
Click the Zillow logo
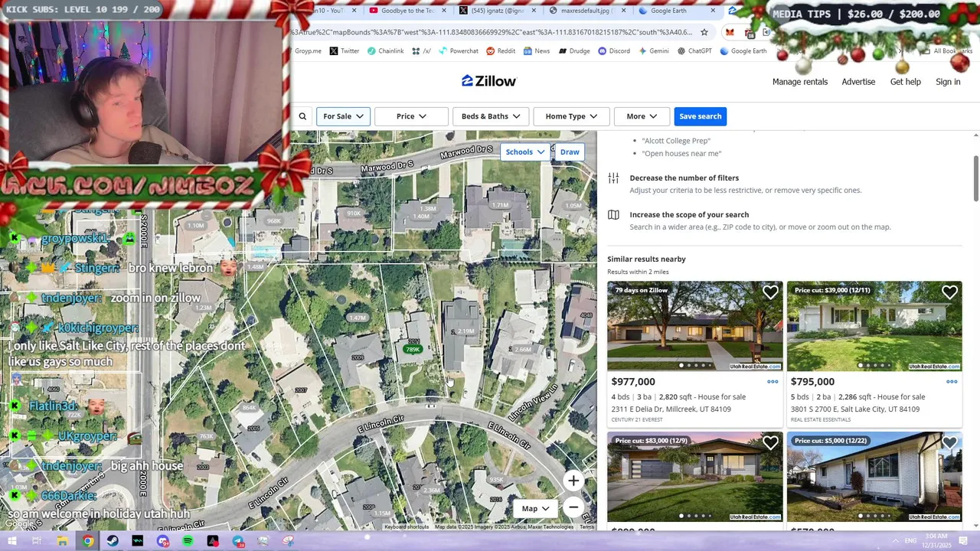488,81
